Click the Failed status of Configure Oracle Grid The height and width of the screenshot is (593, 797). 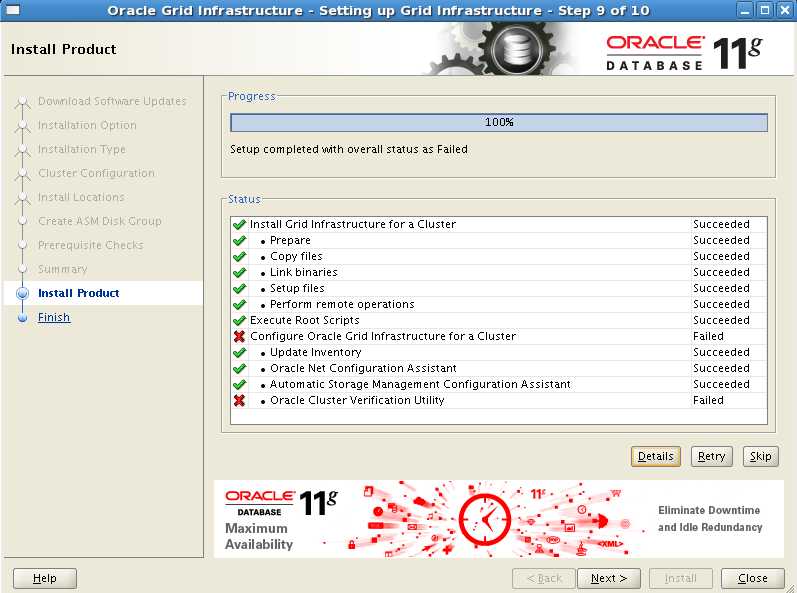click(708, 336)
